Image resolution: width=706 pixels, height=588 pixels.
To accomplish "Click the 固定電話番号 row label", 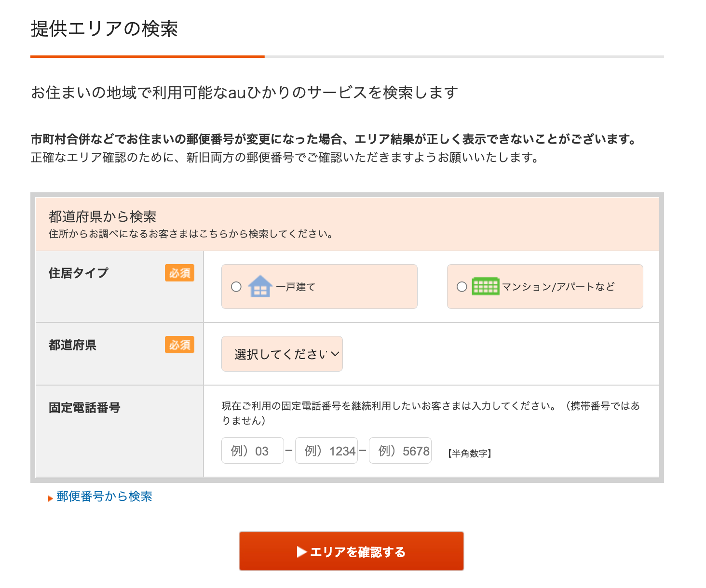I will (x=84, y=408).
